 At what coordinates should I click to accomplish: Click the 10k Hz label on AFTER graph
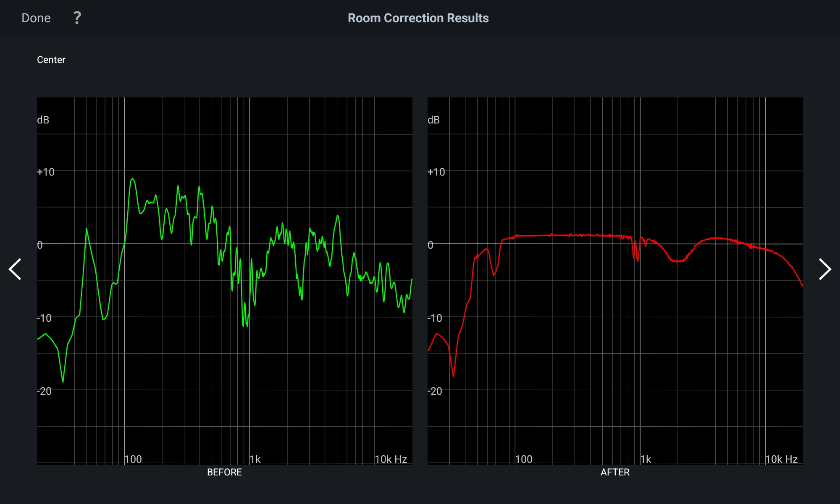tap(781, 459)
